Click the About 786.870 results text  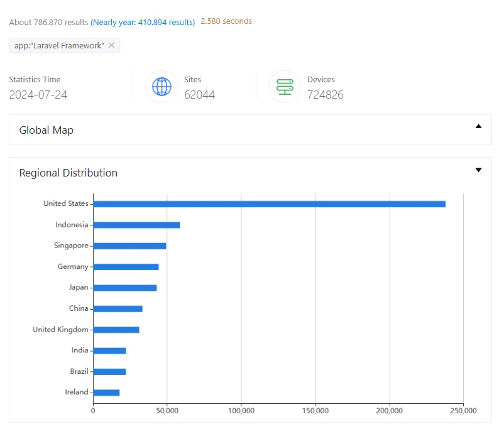(48, 22)
